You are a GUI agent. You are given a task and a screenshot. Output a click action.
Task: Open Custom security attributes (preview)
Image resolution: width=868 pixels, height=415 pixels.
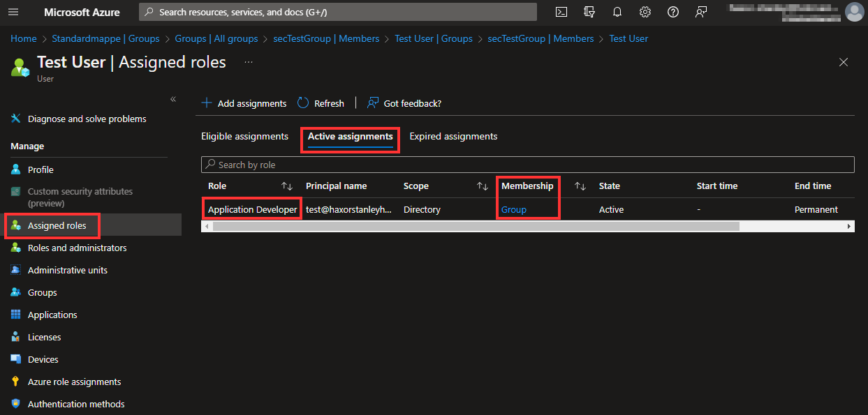tap(80, 197)
